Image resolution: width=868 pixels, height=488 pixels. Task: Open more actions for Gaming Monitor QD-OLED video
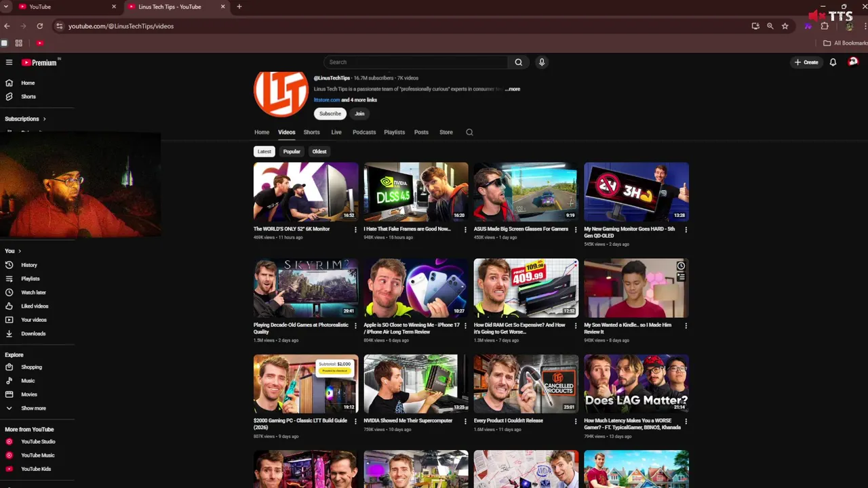click(x=686, y=230)
